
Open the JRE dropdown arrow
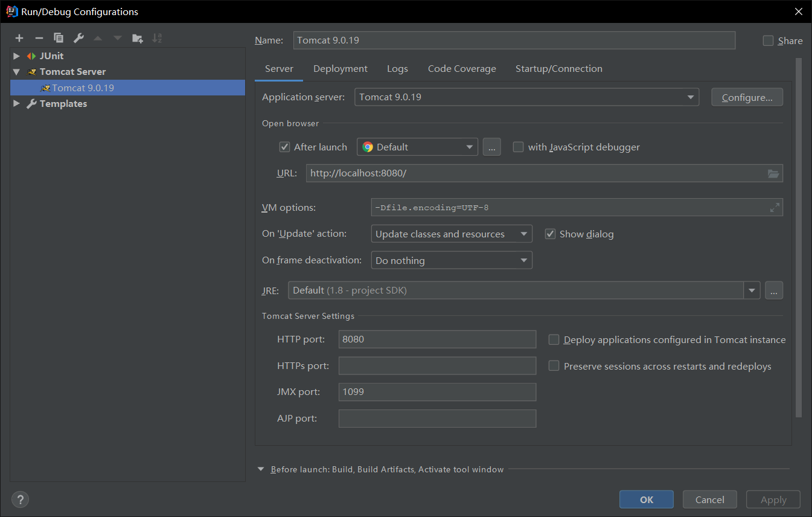pos(752,291)
